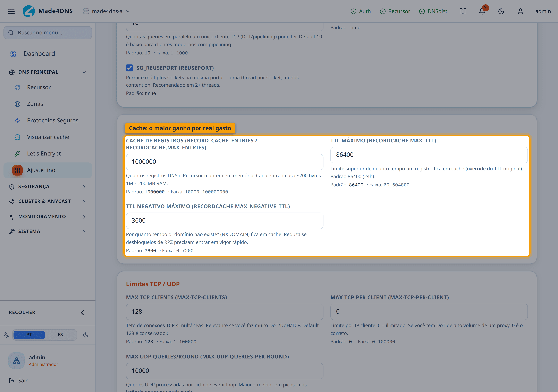This screenshot has width=558, height=392.
Task: Open the user profile icon in header
Action: point(520,11)
